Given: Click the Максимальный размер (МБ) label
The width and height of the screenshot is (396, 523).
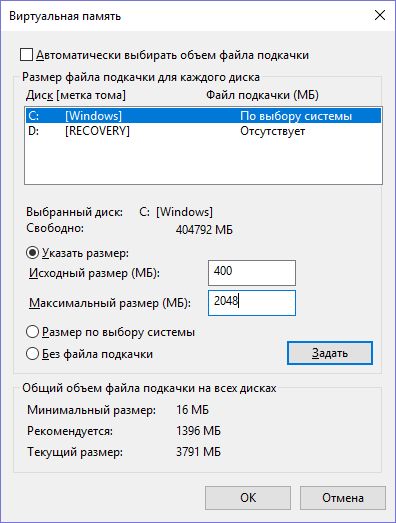Looking at the screenshot, I should click(x=110, y=303).
